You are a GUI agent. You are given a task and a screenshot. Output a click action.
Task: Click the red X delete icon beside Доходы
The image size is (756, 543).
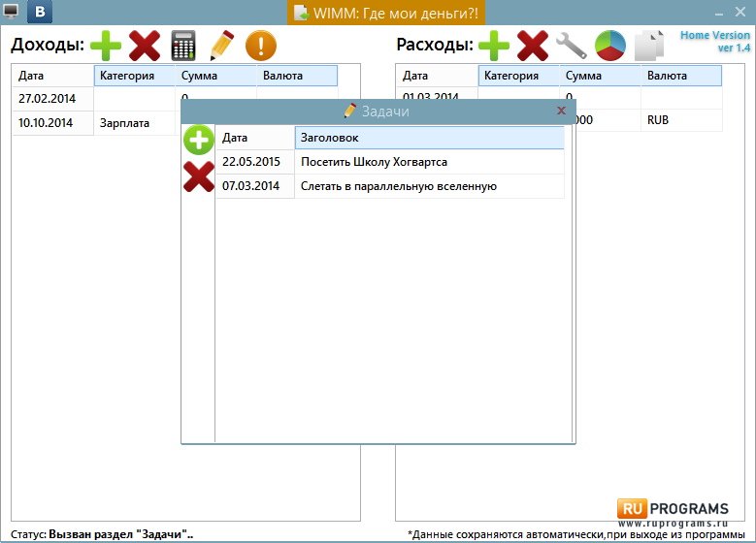point(145,46)
